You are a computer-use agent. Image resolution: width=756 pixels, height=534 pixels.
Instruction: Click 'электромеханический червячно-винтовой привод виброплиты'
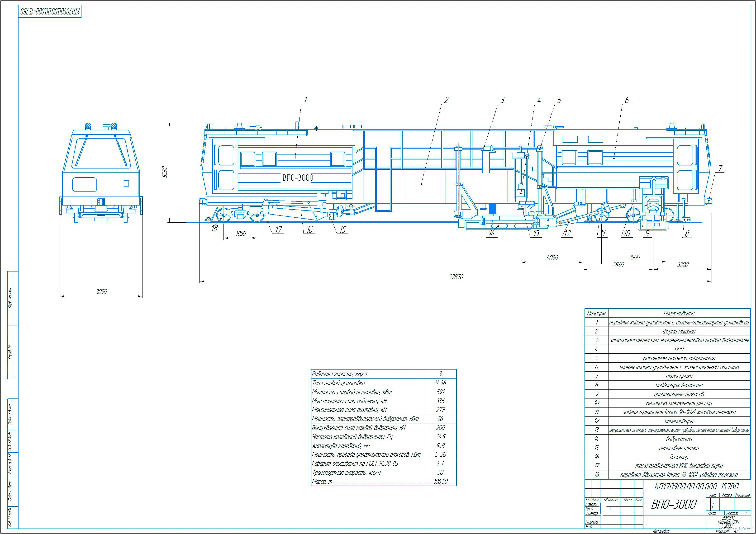679,340
